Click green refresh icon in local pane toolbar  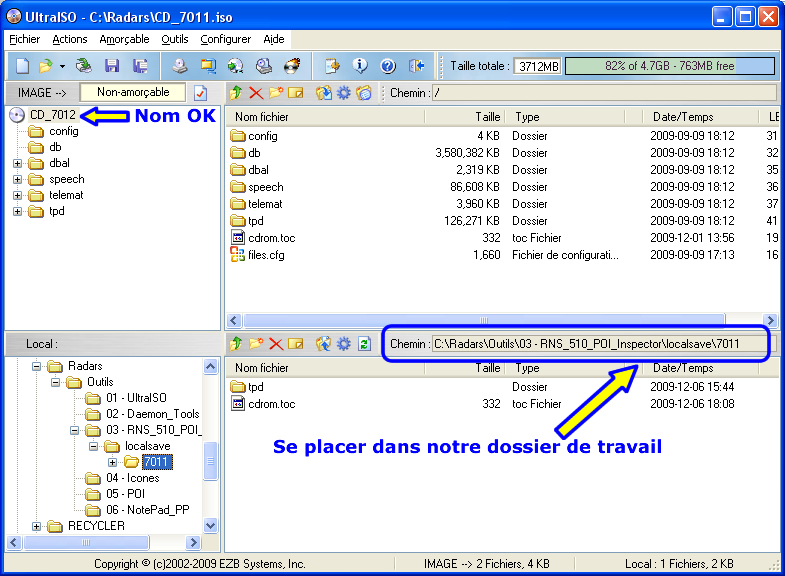point(364,343)
